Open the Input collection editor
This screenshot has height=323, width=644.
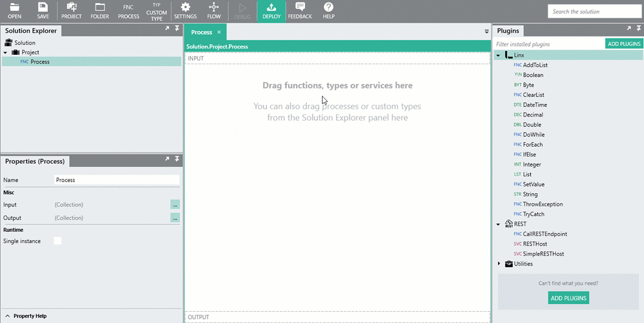(x=175, y=204)
